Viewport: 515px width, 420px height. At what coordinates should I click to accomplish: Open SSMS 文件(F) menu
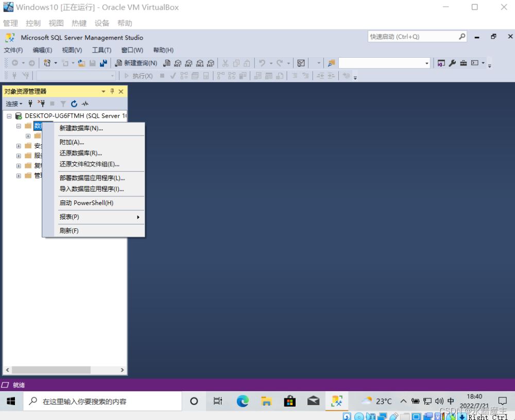point(13,50)
